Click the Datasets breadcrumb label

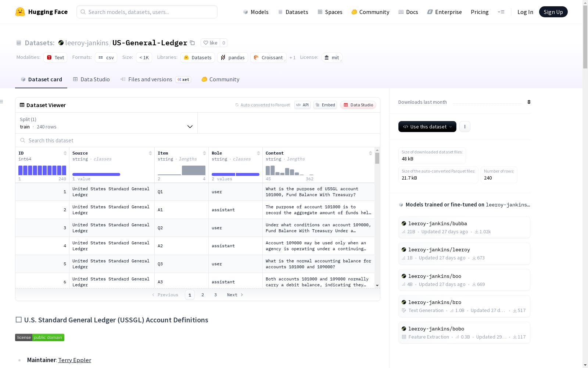(40, 43)
